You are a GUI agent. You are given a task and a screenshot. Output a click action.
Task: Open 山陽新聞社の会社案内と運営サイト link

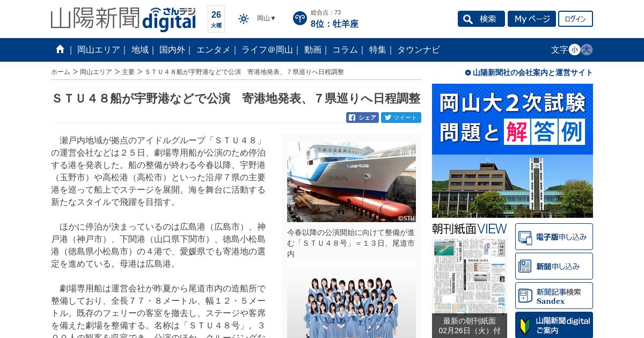[529, 72]
